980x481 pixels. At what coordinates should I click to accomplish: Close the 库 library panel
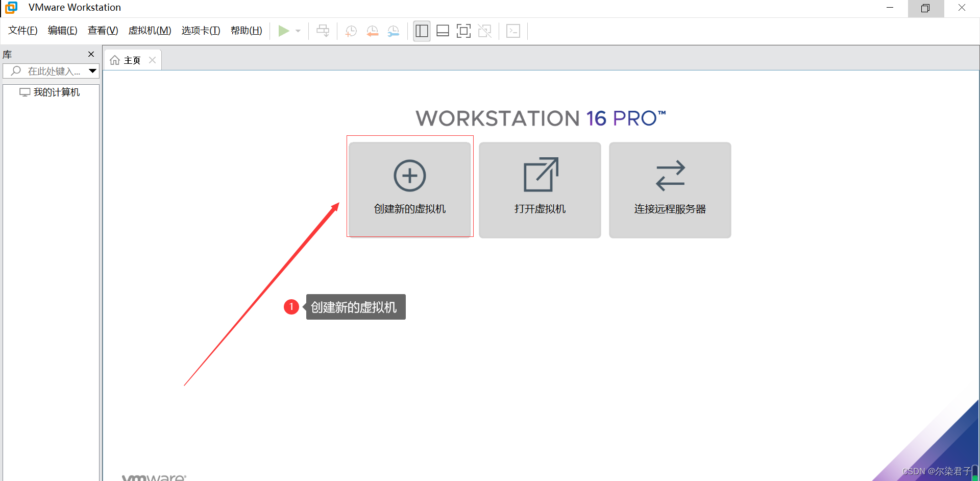tap(91, 54)
